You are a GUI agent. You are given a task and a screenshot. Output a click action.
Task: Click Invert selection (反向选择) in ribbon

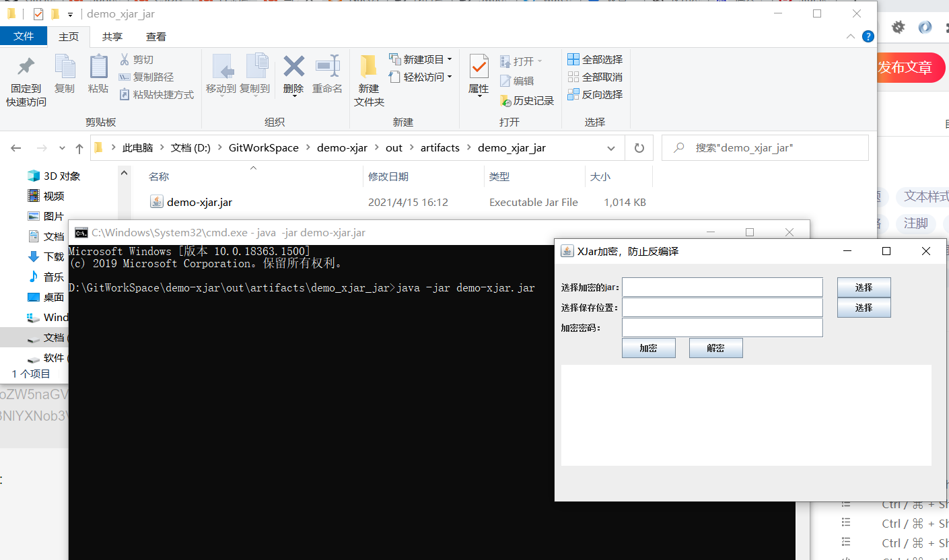[x=595, y=95]
